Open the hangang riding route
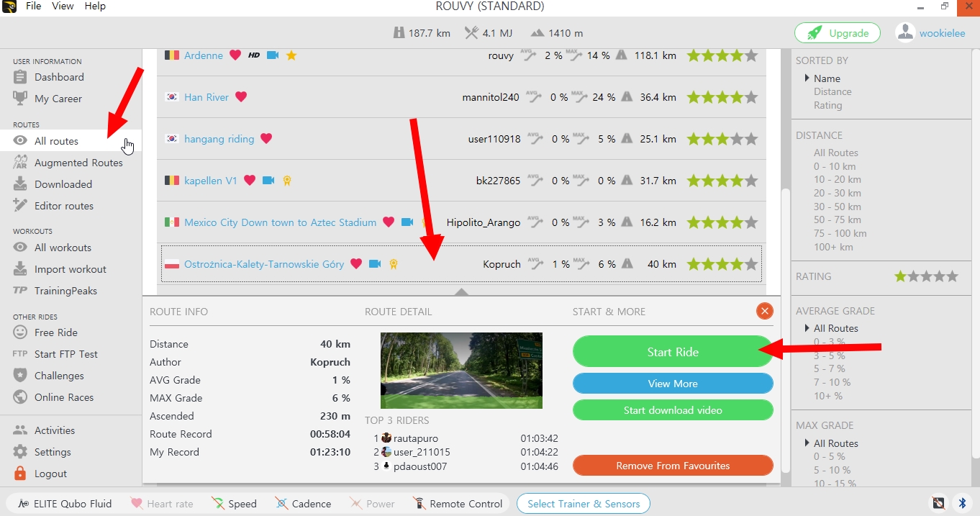The width and height of the screenshot is (980, 516). (219, 139)
